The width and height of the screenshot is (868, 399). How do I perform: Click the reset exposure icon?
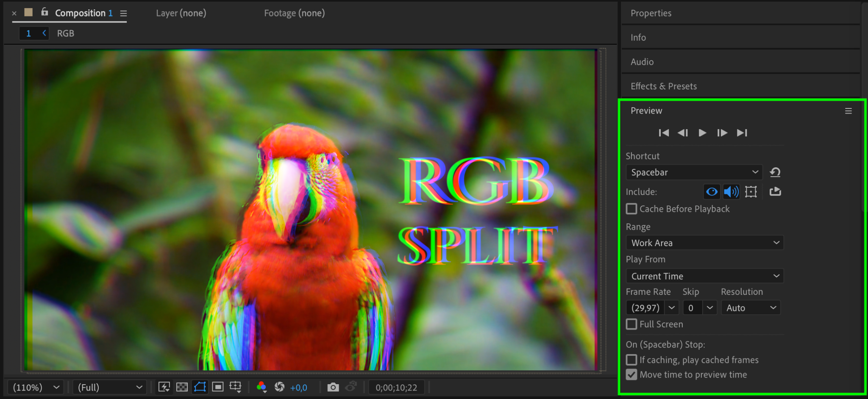pyautogui.click(x=279, y=387)
